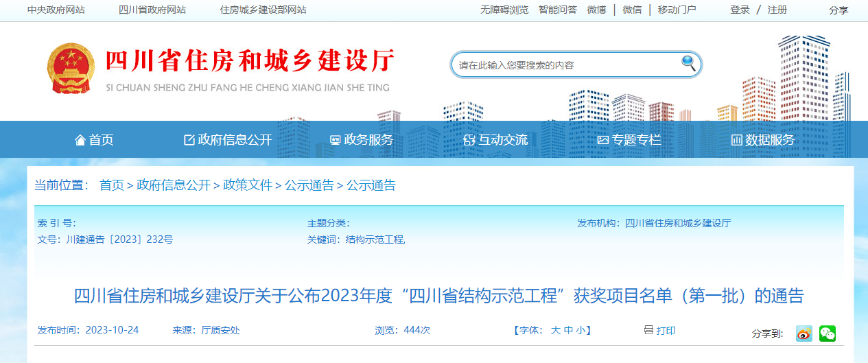This screenshot has width=868, height=363.
Task: Click the national emblem logo
Action: pyautogui.click(x=69, y=69)
